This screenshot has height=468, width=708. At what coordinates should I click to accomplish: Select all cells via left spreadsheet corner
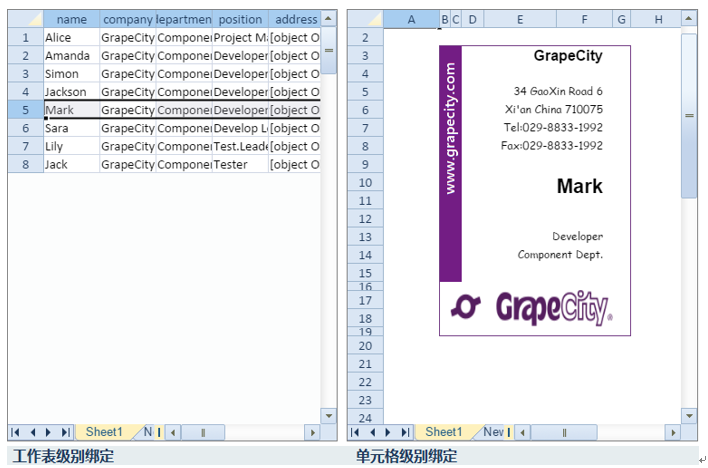click(26, 19)
